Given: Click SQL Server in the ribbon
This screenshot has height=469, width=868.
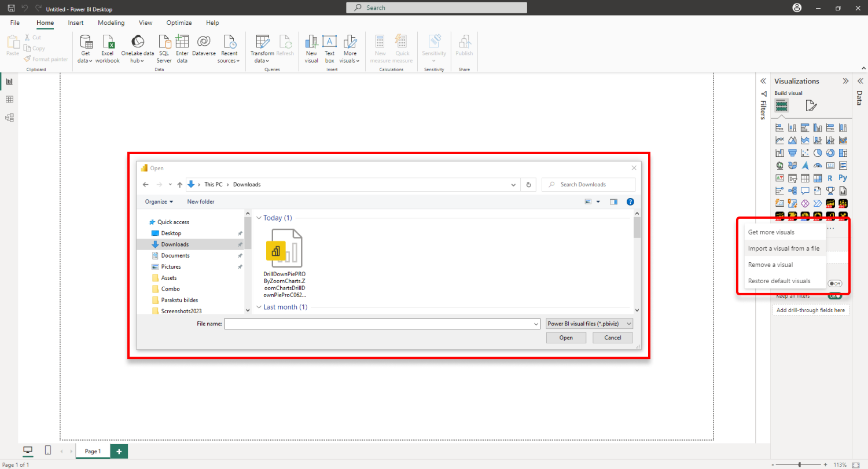Looking at the screenshot, I should tap(164, 49).
